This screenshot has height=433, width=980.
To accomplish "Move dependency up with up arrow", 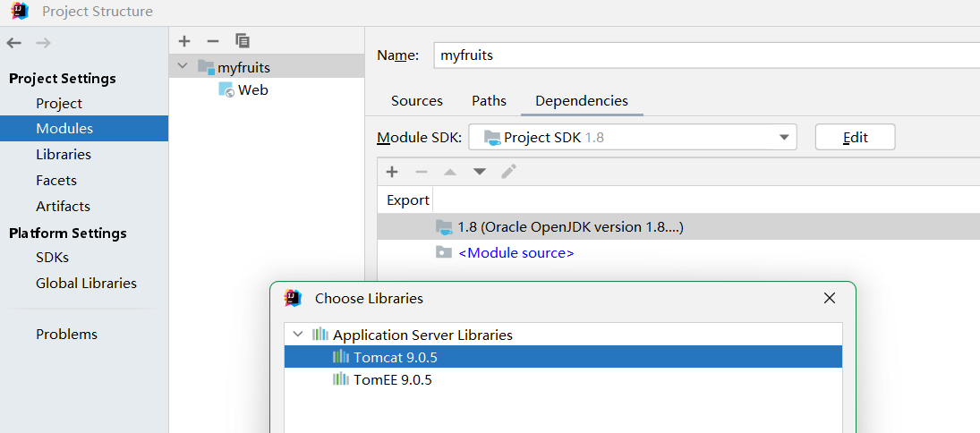I will (x=449, y=171).
